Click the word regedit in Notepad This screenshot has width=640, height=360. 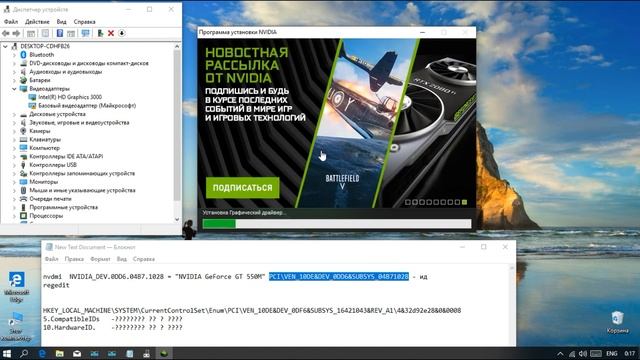(56, 285)
